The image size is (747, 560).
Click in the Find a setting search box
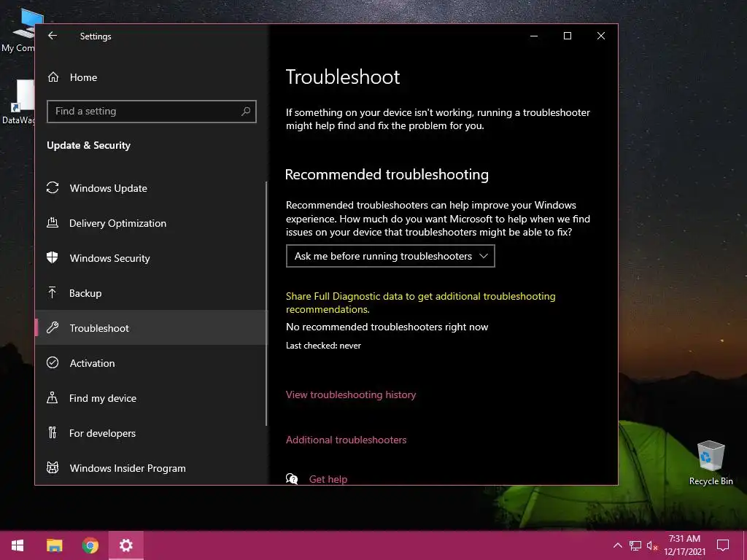click(152, 111)
